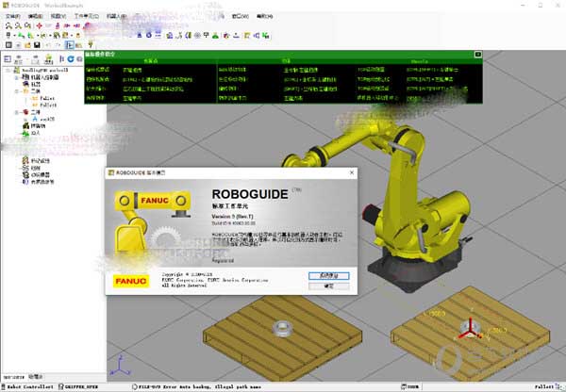Click the gray ring part on left pallet
This screenshot has width=566, height=392.
click(x=283, y=328)
